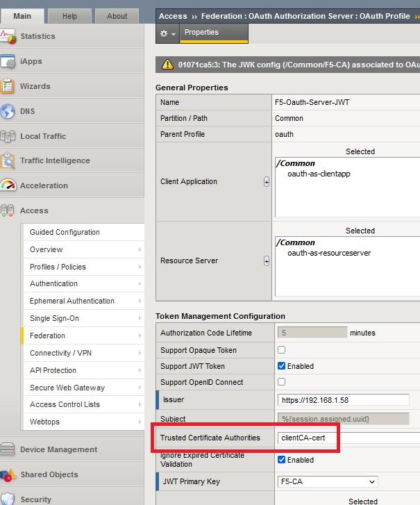Uncheck the Support JWT Token checkbox
The height and width of the screenshot is (505, 420).
coord(282,366)
